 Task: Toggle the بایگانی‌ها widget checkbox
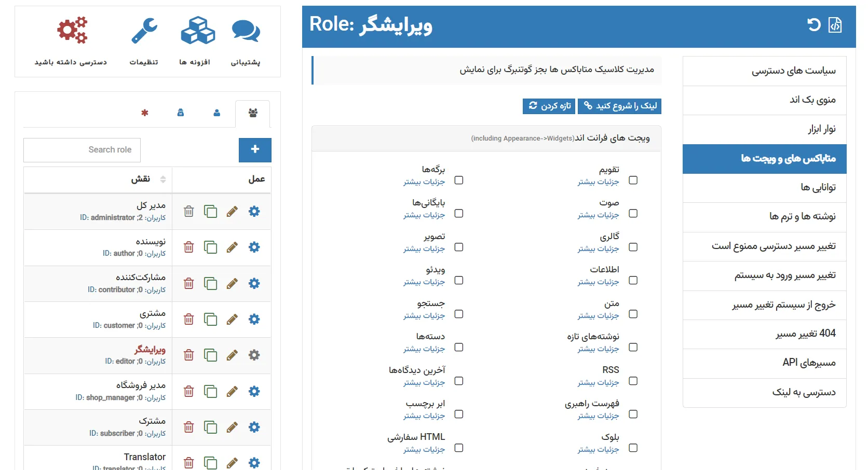click(x=459, y=213)
